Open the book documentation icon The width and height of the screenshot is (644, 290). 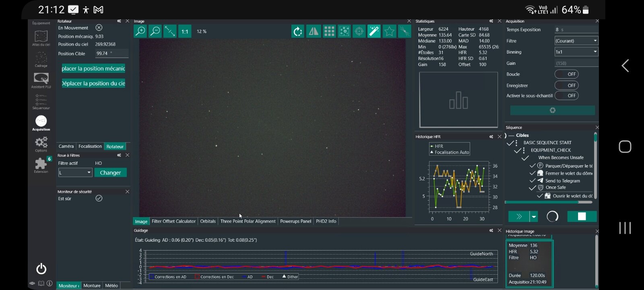tap(41, 284)
